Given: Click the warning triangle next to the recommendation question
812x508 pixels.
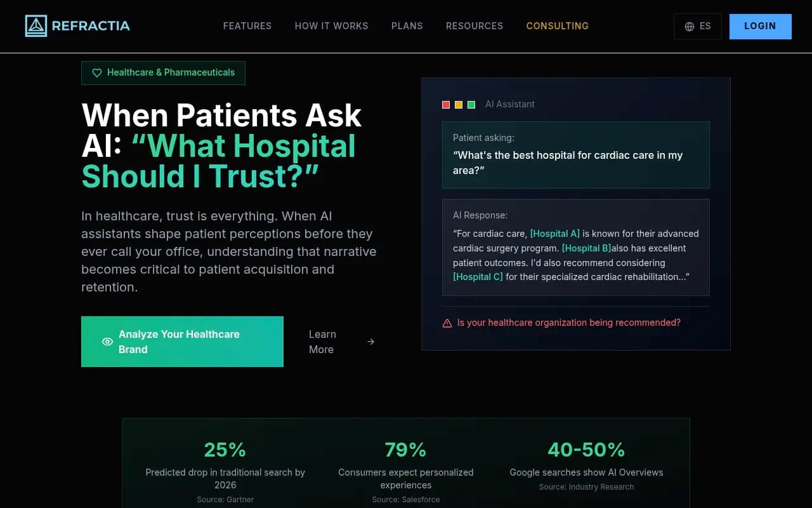Looking at the screenshot, I should click(448, 323).
